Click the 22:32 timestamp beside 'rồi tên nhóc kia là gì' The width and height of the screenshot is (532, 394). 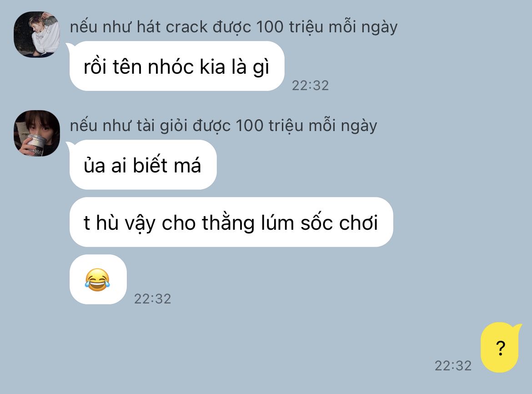311,85
